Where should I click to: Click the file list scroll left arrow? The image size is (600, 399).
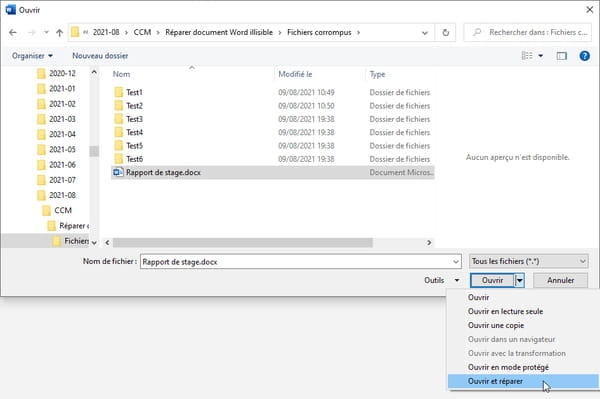coord(107,243)
